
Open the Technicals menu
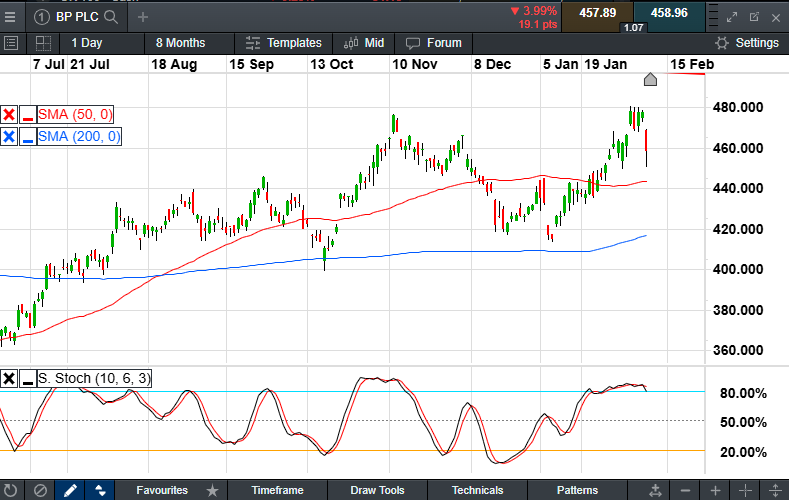[477, 490]
